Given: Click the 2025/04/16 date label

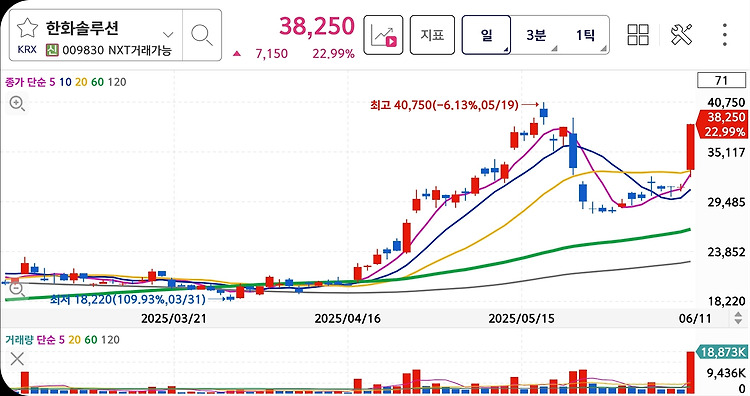Looking at the screenshot, I should [x=347, y=318].
